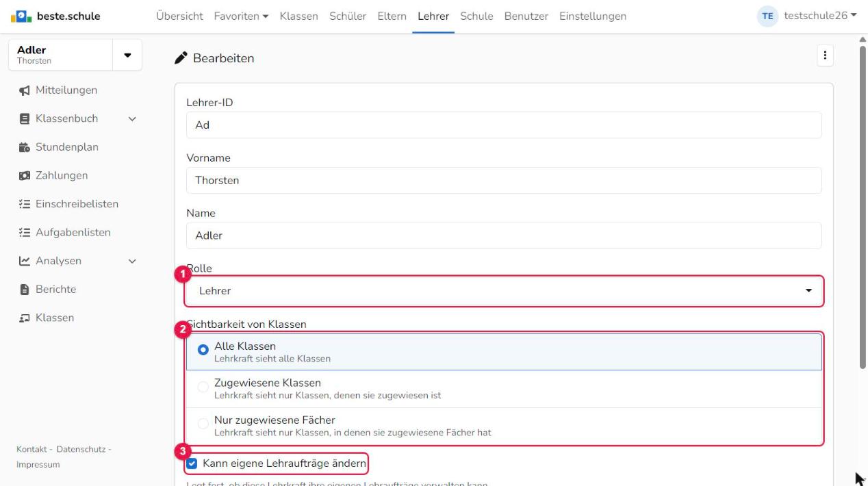Select the Lehrer tab
868x486 pixels.
tap(433, 16)
